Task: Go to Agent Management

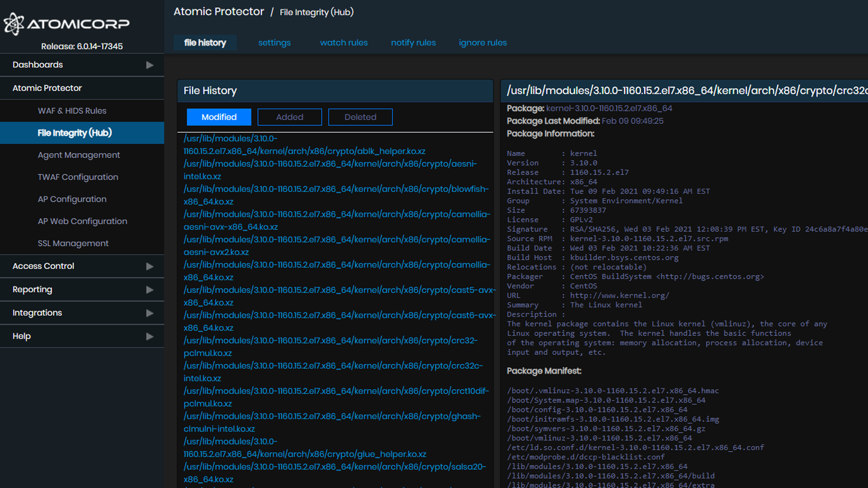Action: (x=79, y=155)
